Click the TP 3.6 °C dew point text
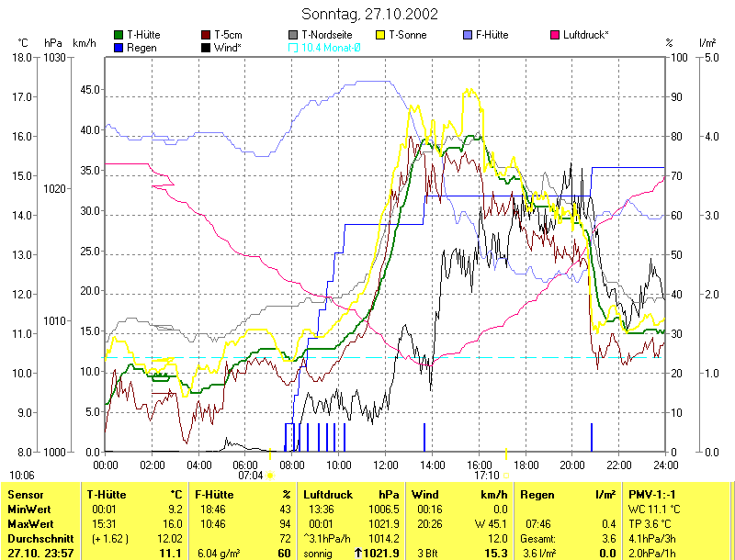 click(x=650, y=524)
